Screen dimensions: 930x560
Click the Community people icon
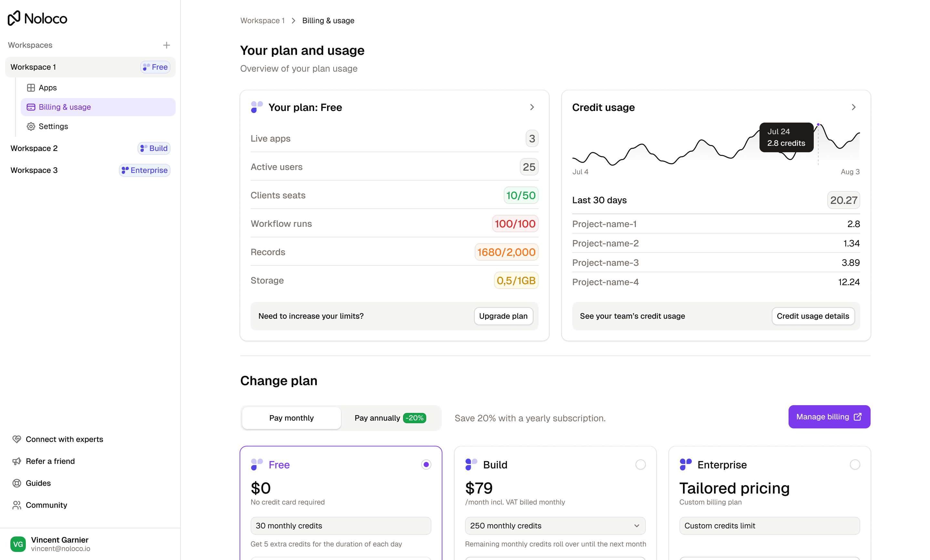coord(16,505)
